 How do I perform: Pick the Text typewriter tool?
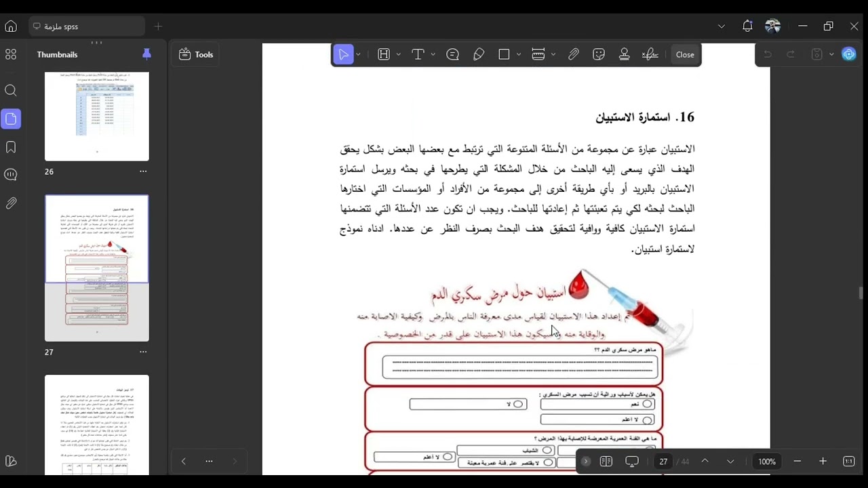coord(418,54)
